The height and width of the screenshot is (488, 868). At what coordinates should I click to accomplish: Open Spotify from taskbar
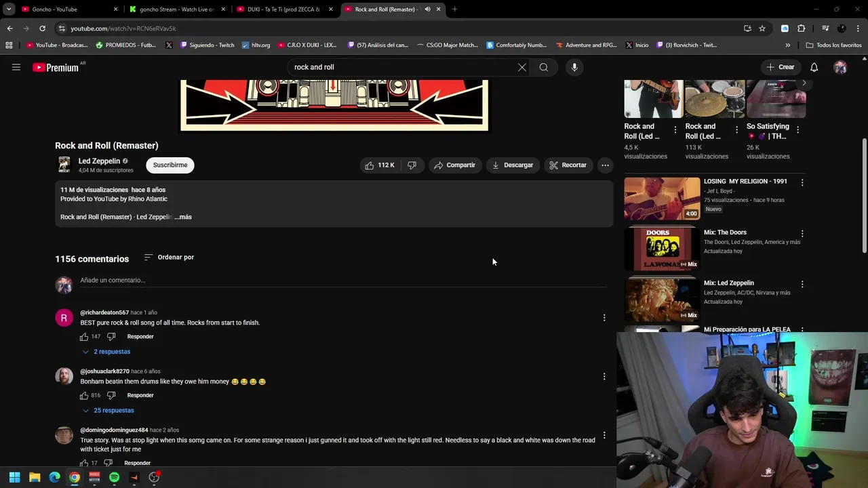(x=114, y=477)
